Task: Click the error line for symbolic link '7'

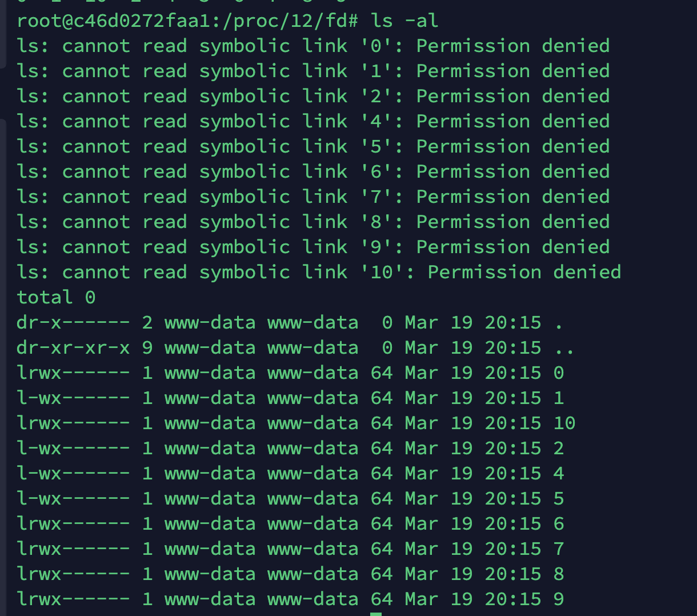Action: pyautogui.click(x=313, y=197)
